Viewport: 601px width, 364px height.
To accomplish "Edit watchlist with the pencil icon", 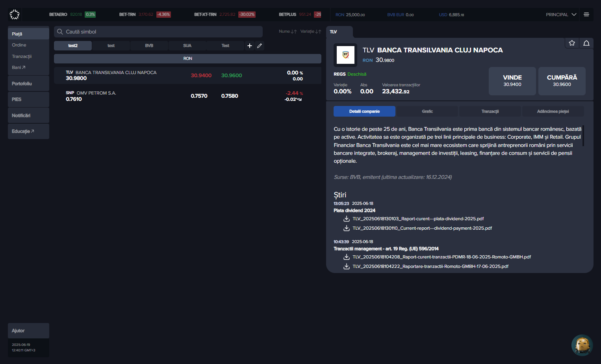I will pyautogui.click(x=260, y=46).
